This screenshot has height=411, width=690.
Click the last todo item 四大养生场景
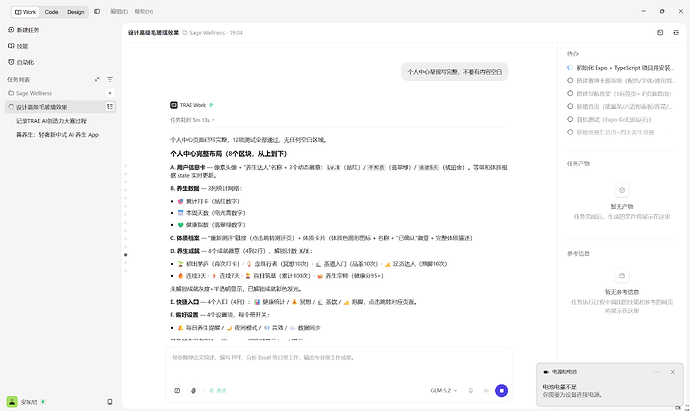point(611,132)
